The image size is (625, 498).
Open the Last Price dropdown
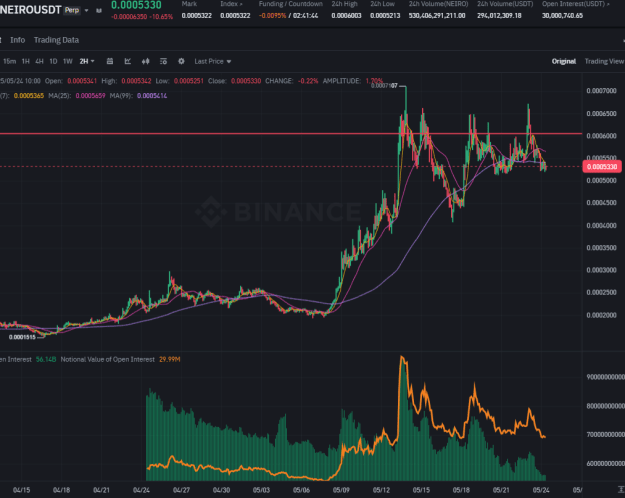pyautogui.click(x=212, y=61)
